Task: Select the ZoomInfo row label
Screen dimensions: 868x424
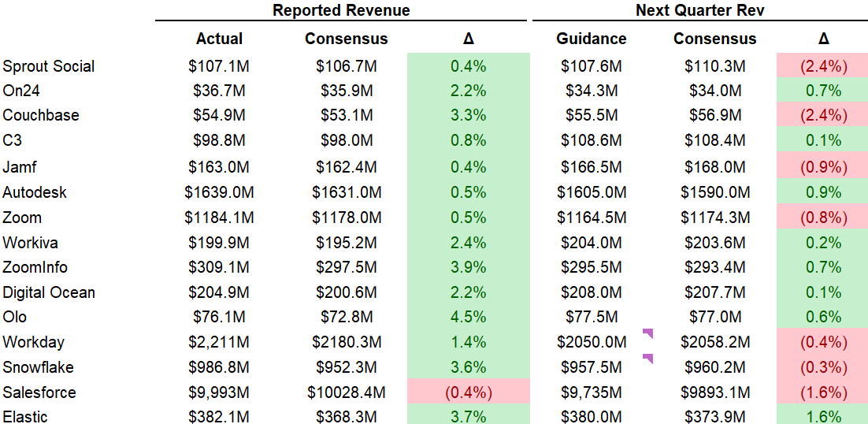Action: [35, 267]
